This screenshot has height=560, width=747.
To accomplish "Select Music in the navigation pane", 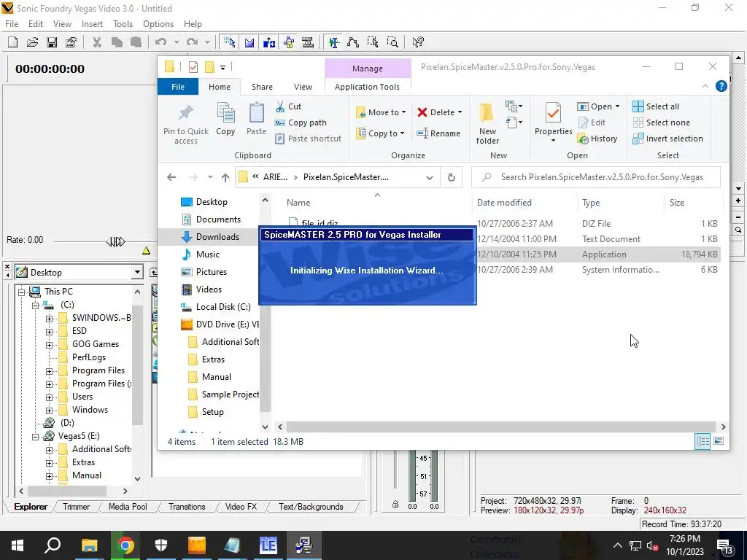I will [201, 254].
